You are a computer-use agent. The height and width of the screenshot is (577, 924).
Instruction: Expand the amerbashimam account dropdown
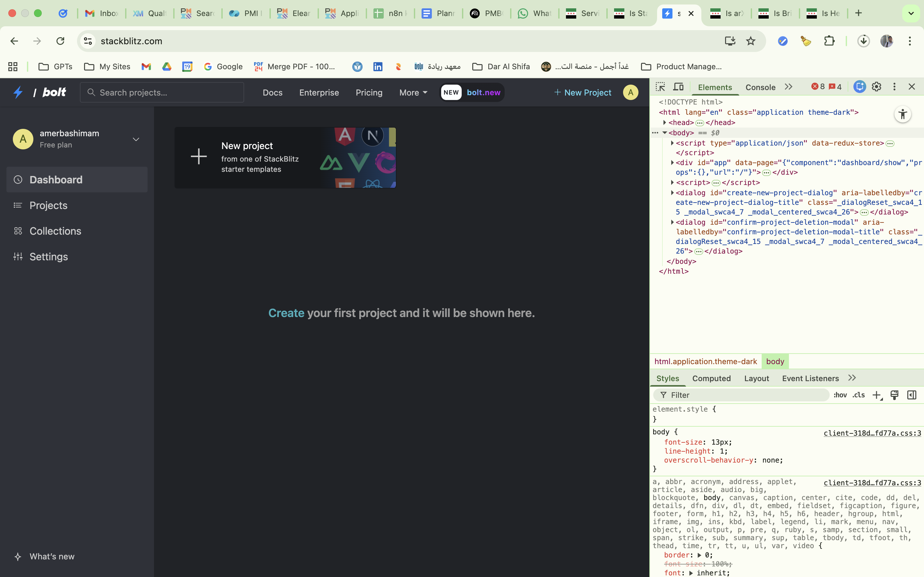136,139
